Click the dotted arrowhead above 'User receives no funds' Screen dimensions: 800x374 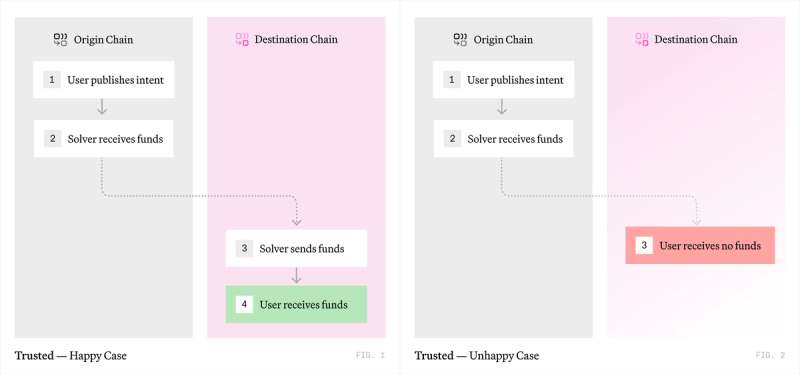(x=696, y=221)
